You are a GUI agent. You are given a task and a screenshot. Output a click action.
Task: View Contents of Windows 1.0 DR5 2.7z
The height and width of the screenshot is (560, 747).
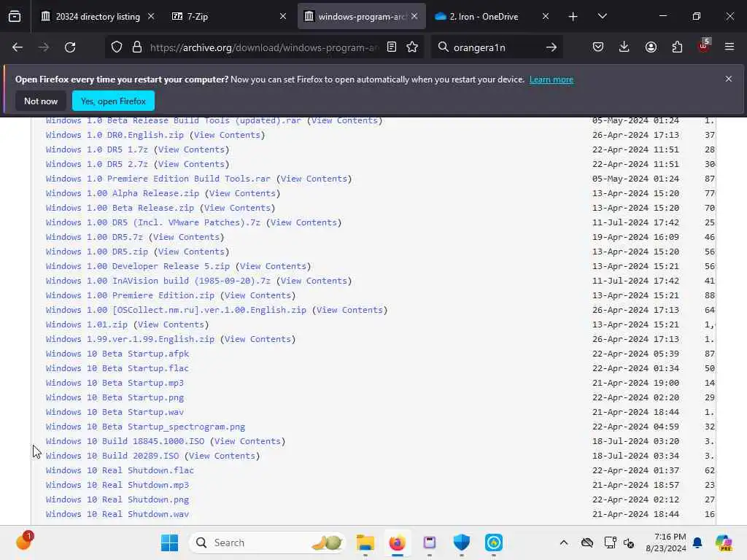coord(191,164)
